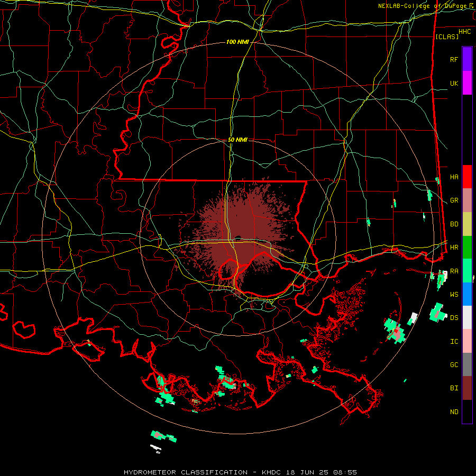
Task: Click the HYDROMETEOR CLASSIFICATION title text
Action: [x=186, y=472]
